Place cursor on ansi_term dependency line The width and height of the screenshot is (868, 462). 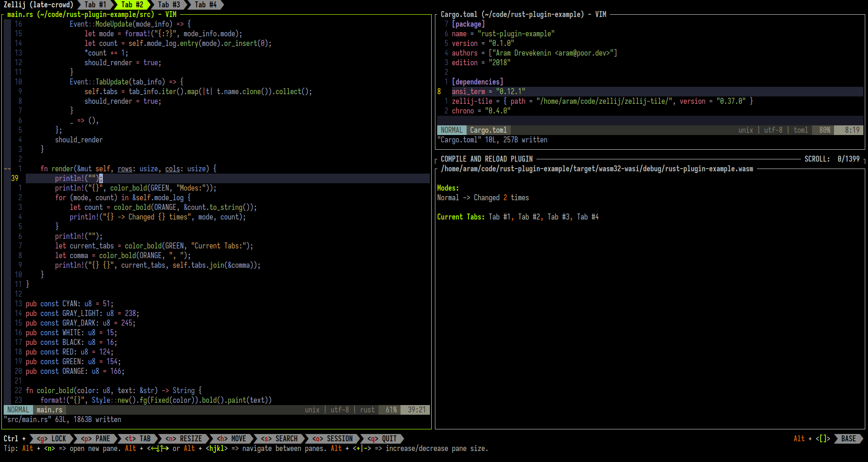pos(489,91)
